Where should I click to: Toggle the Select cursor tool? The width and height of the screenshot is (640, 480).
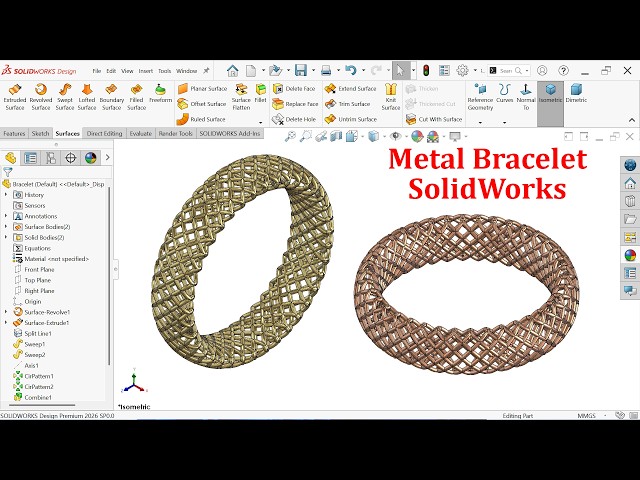point(400,71)
